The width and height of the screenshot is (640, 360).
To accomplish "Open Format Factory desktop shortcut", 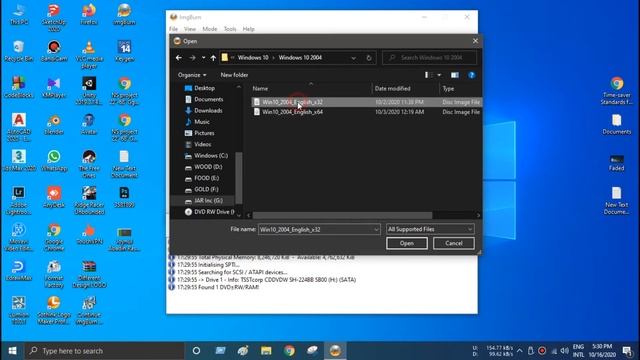I will [54, 273].
